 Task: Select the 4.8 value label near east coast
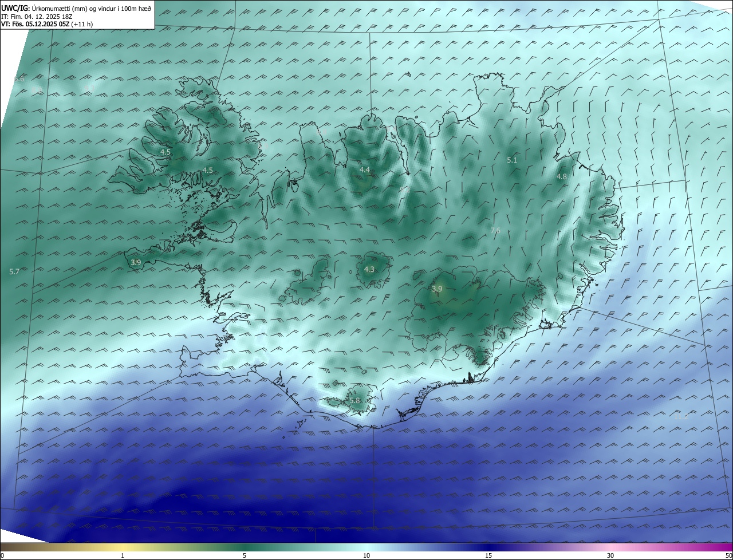(x=562, y=177)
